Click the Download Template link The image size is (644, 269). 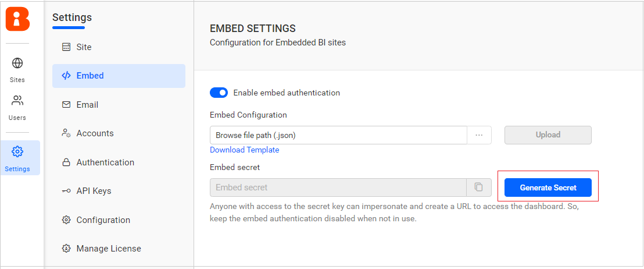pyautogui.click(x=244, y=150)
